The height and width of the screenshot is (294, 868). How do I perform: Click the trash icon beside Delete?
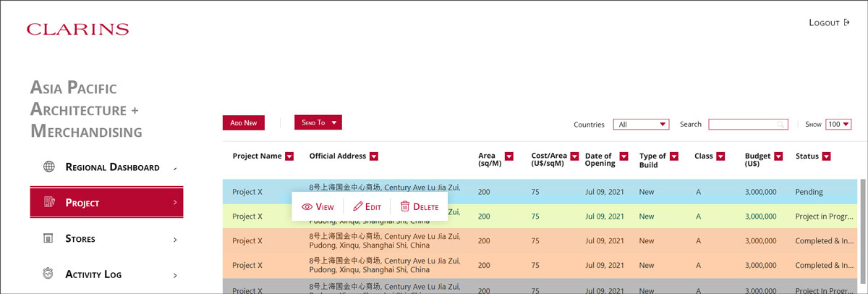405,206
